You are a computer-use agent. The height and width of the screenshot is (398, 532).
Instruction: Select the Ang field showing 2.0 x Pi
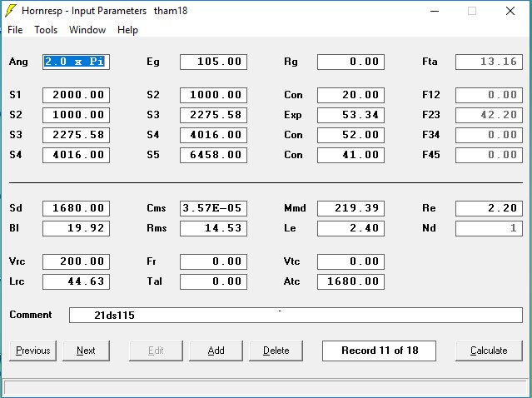pyautogui.click(x=76, y=62)
